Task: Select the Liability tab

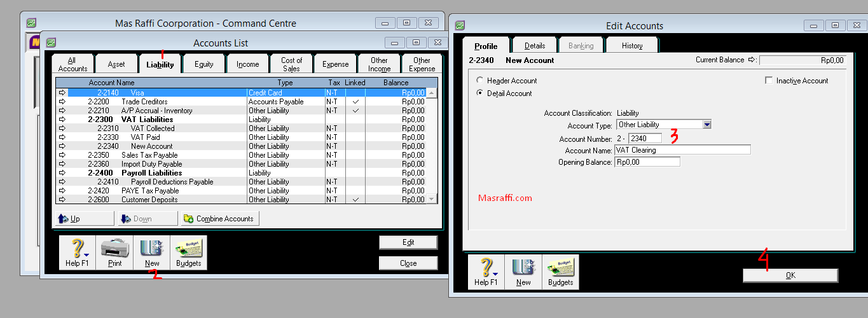Action: pos(160,64)
